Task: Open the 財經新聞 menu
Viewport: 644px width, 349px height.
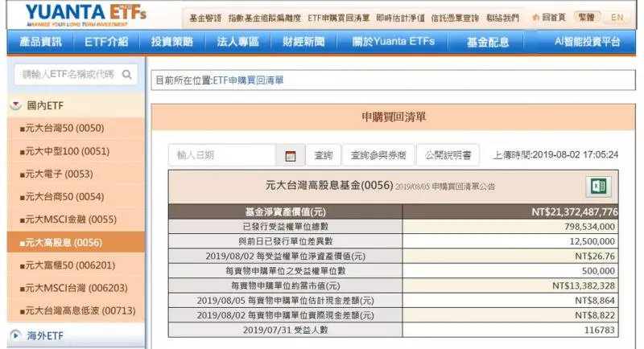Action: pyautogui.click(x=303, y=42)
